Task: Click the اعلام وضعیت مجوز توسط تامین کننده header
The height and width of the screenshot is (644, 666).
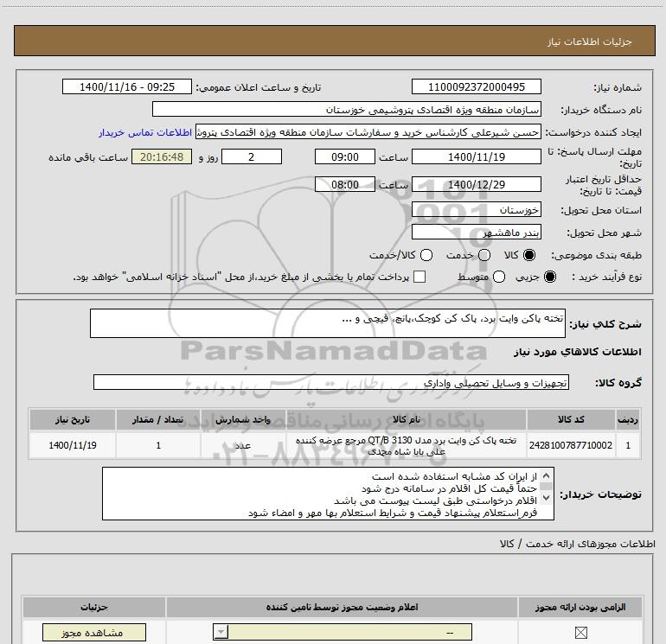Action: point(342,607)
